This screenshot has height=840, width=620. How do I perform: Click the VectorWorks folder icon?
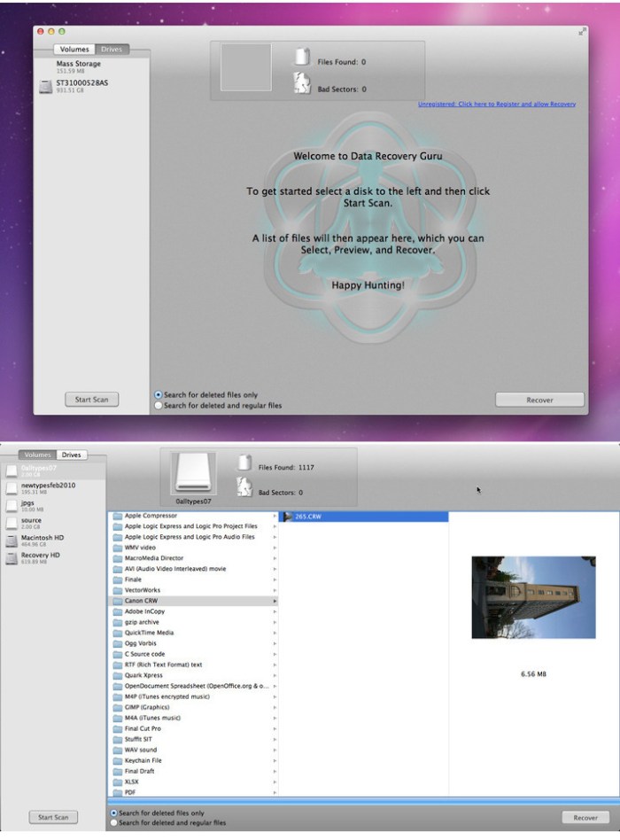[118, 590]
